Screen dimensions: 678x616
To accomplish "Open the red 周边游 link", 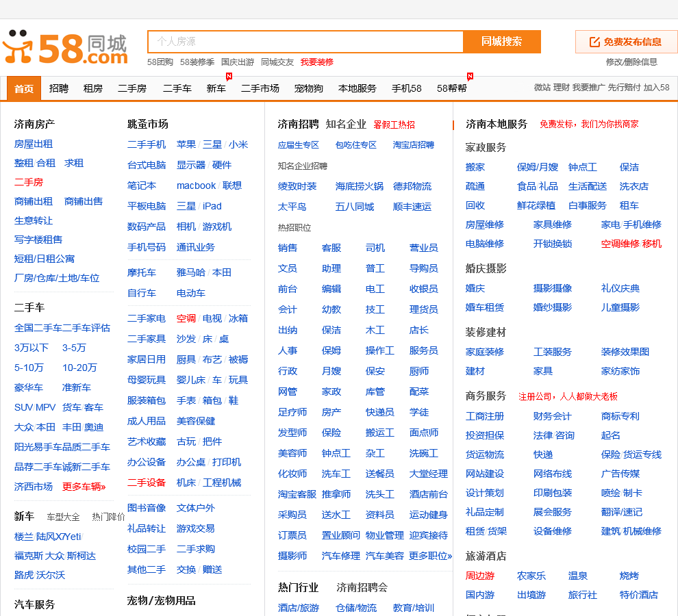I will pyautogui.click(x=480, y=576).
